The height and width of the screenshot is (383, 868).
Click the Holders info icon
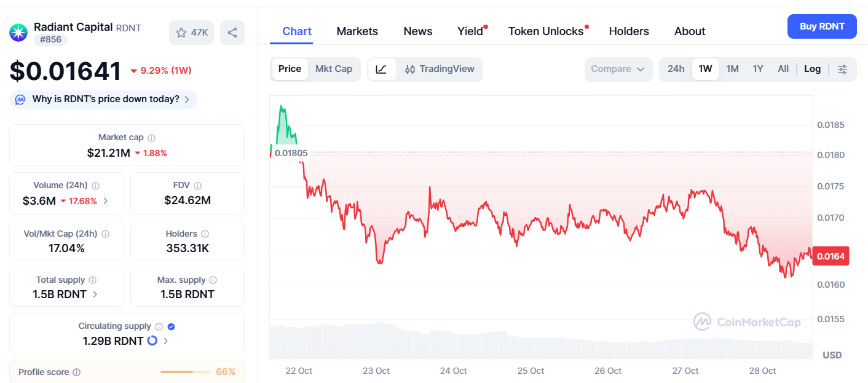point(205,234)
